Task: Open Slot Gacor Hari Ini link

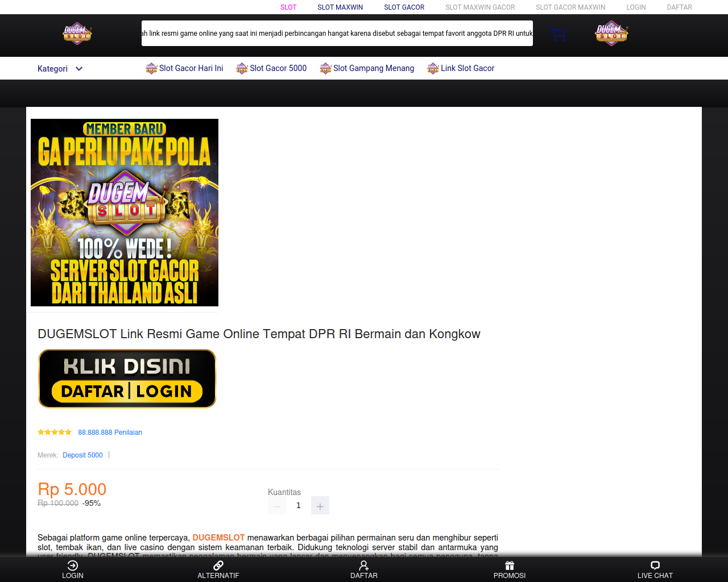Action: [191, 68]
